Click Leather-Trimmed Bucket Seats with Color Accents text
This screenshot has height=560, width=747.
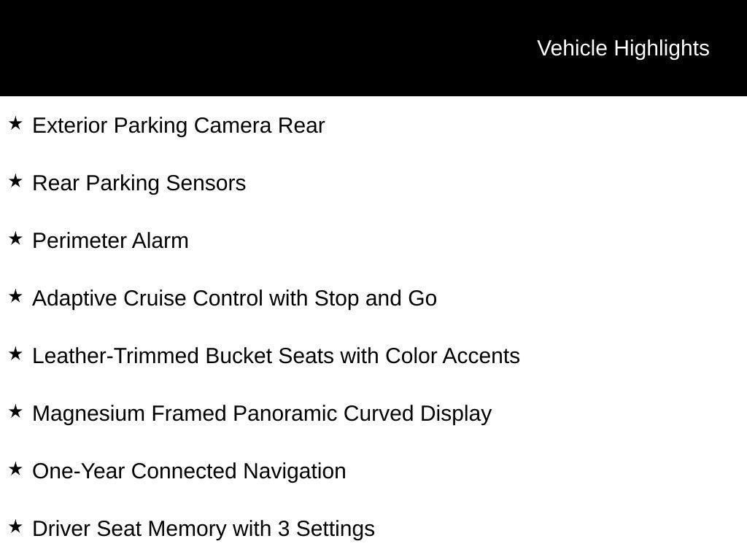point(276,356)
